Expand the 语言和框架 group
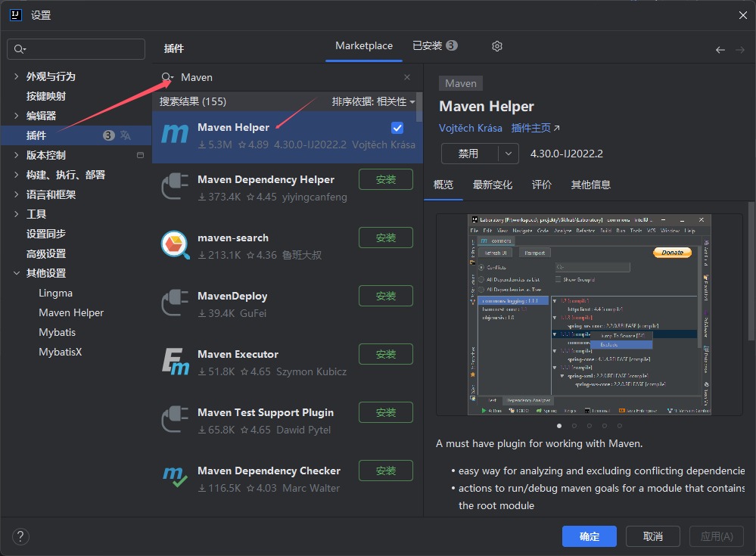This screenshot has height=556, width=756. coord(17,194)
